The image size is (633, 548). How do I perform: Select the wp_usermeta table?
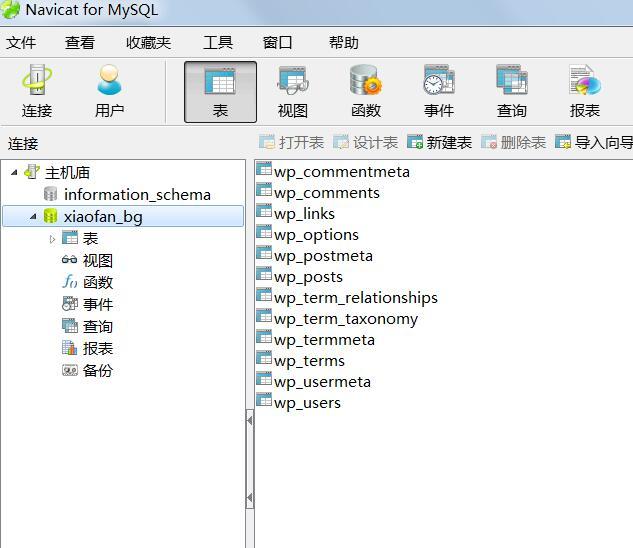pos(322,382)
